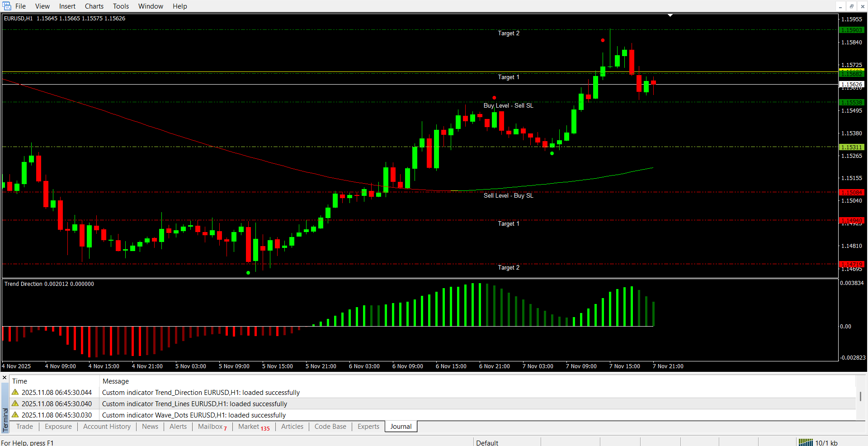Switch to the Trade tab
This screenshot has height=446, width=868.
24,427
